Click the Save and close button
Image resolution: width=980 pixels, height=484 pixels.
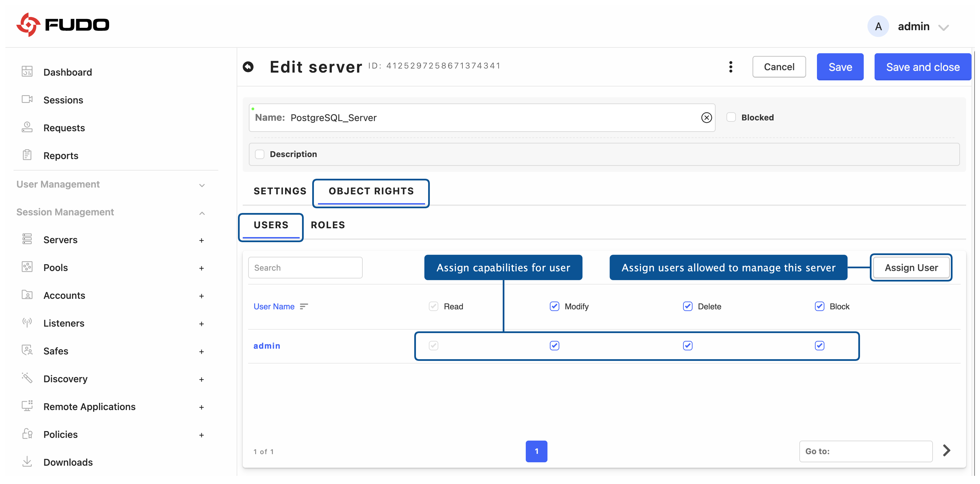coord(923,66)
